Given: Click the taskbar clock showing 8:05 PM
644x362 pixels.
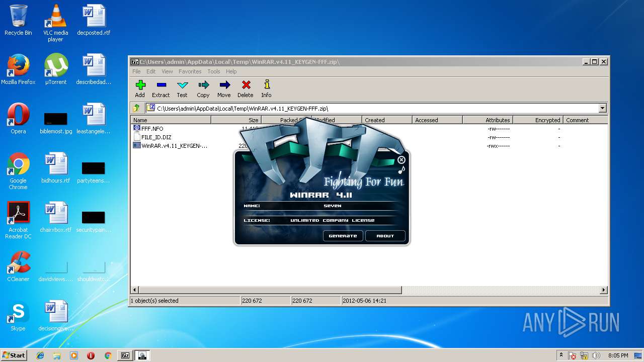Looking at the screenshot, I should click(x=618, y=355).
